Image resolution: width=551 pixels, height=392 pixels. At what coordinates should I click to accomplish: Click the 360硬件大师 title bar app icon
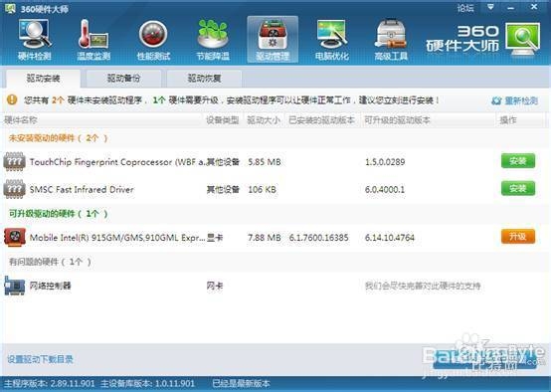[x=10, y=8]
